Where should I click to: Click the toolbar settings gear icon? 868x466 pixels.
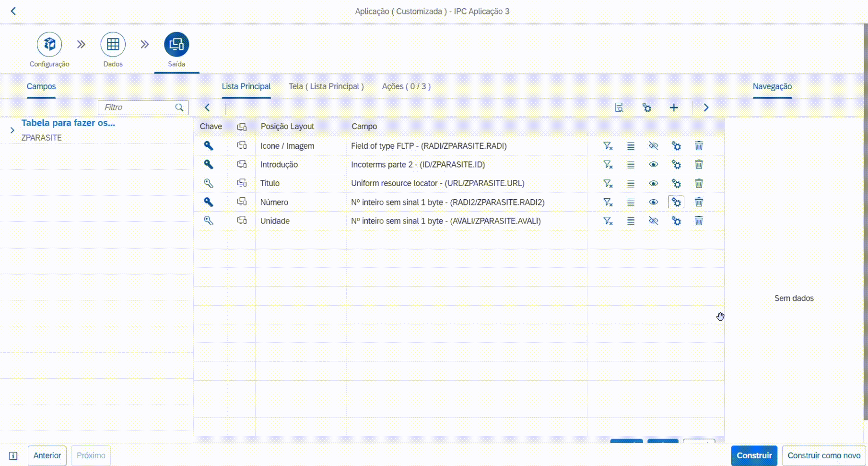coord(646,108)
